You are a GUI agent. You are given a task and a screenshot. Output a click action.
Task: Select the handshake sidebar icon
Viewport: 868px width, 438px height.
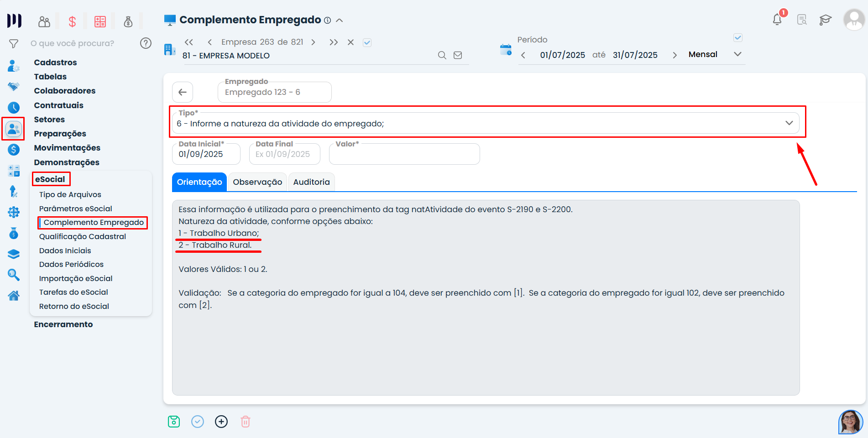(14, 86)
